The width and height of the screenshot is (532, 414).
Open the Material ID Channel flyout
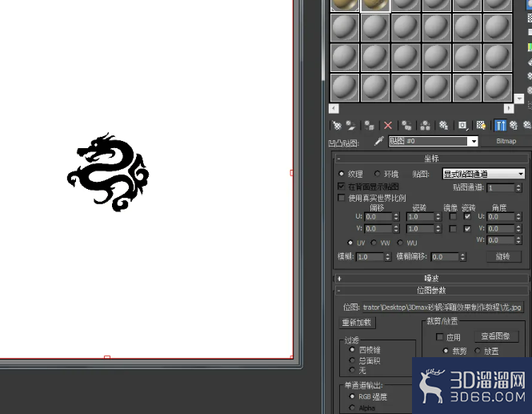462,126
